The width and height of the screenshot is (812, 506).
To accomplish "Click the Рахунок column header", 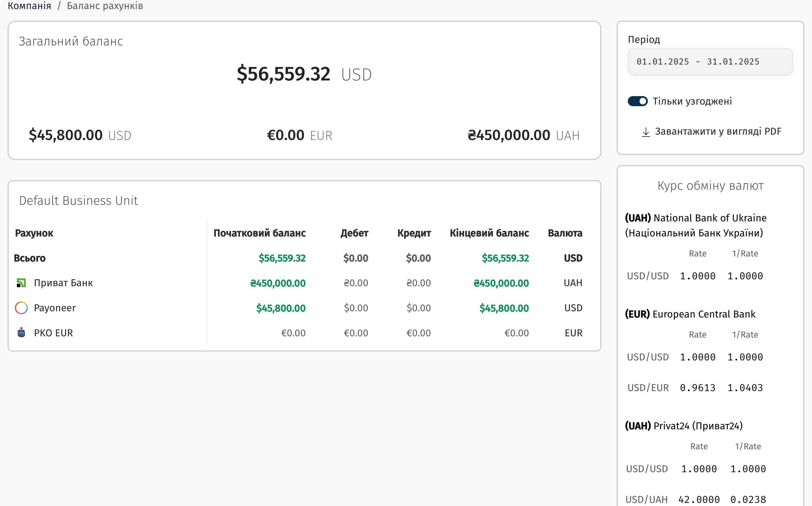I will coord(34,233).
